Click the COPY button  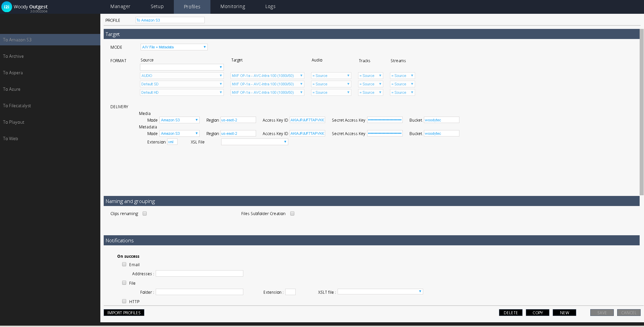tap(537, 313)
